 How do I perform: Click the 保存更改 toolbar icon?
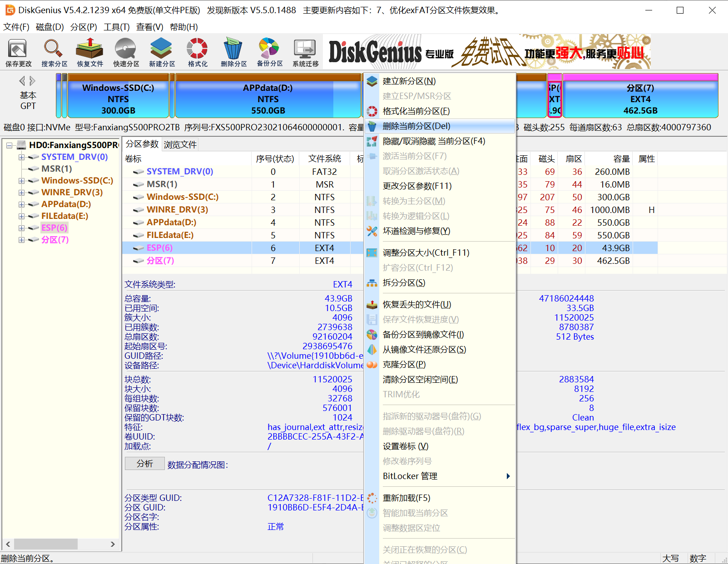[x=18, y=52]
